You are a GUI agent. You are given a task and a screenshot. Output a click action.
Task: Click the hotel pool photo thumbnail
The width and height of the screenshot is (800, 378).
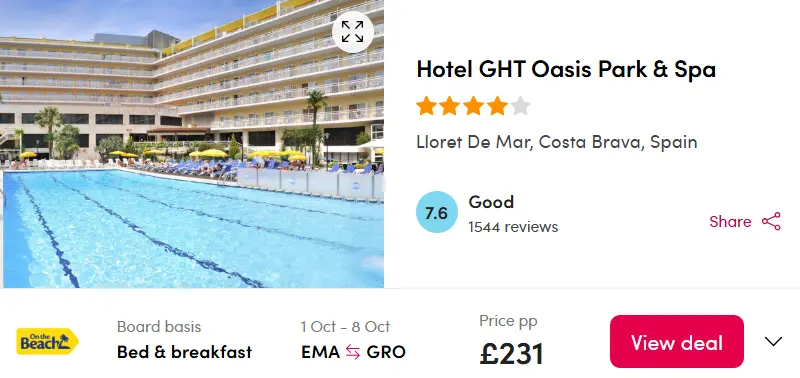click(192, 144)
